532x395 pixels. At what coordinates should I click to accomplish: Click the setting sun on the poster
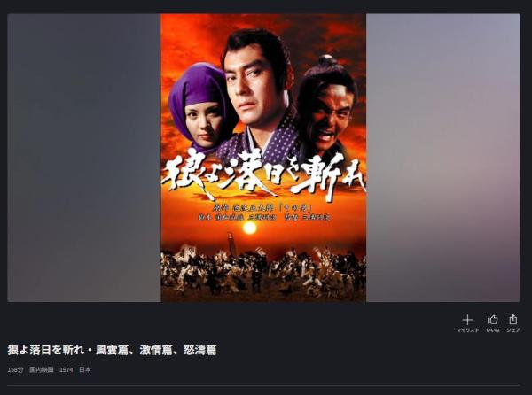[250, 228]
